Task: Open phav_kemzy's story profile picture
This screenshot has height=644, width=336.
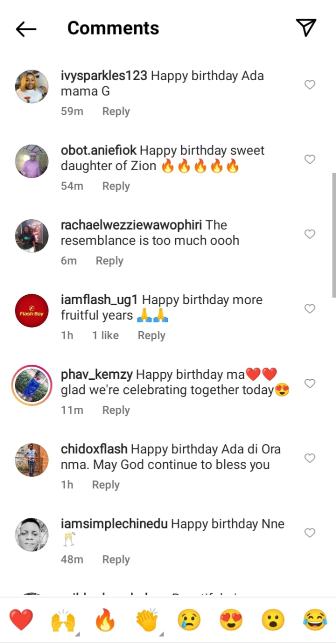Action: [32, 385]
